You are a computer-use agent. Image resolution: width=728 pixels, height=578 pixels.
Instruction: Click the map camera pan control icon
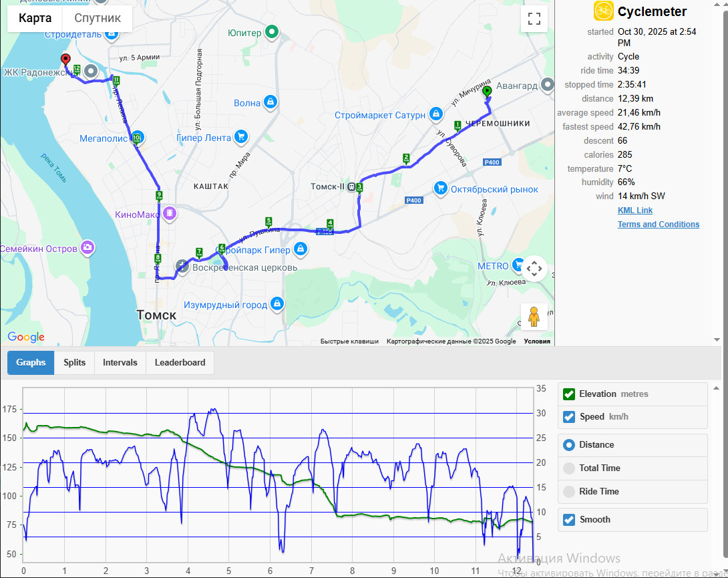point(534,269)
